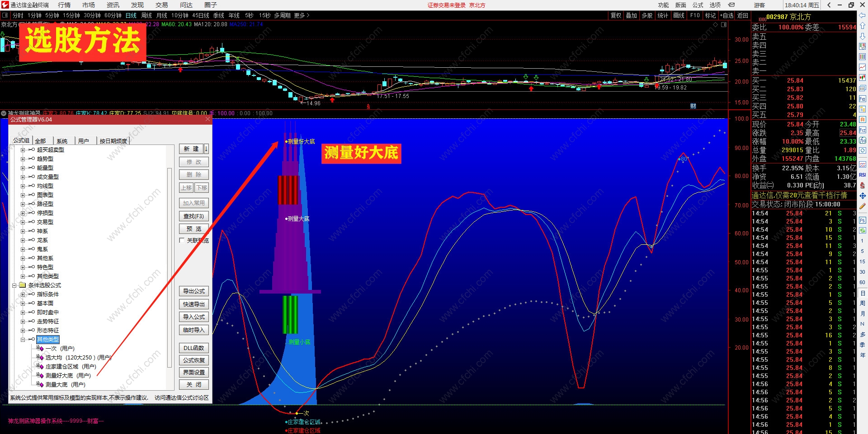The width and height of the screenshot is (868, 434).
Task: Click the f(x) formula icon in sidebar
Action: pyautogui.click(x=863, y=140)
